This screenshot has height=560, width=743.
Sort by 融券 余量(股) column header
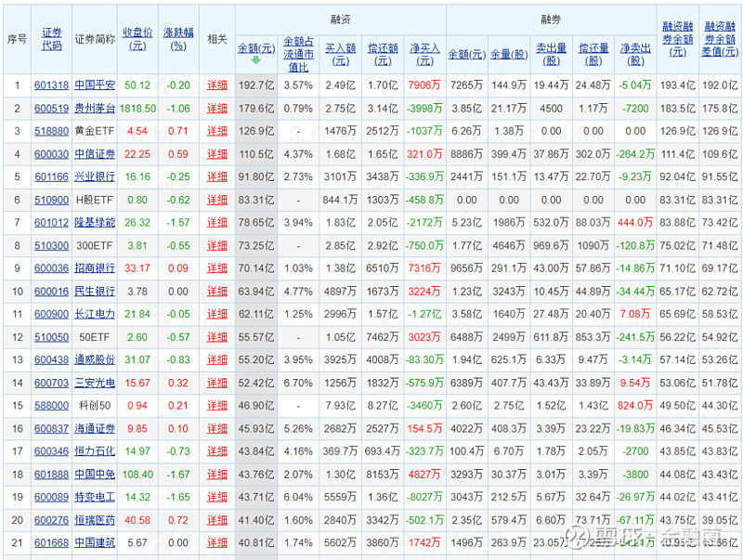[509, 55]
